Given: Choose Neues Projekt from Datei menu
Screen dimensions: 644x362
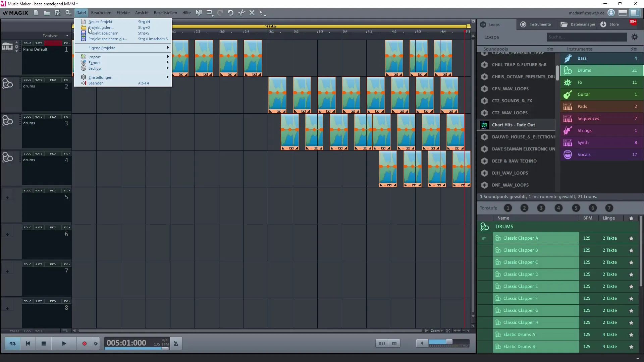Looking at the screenshot, I should tap(123, 22).
